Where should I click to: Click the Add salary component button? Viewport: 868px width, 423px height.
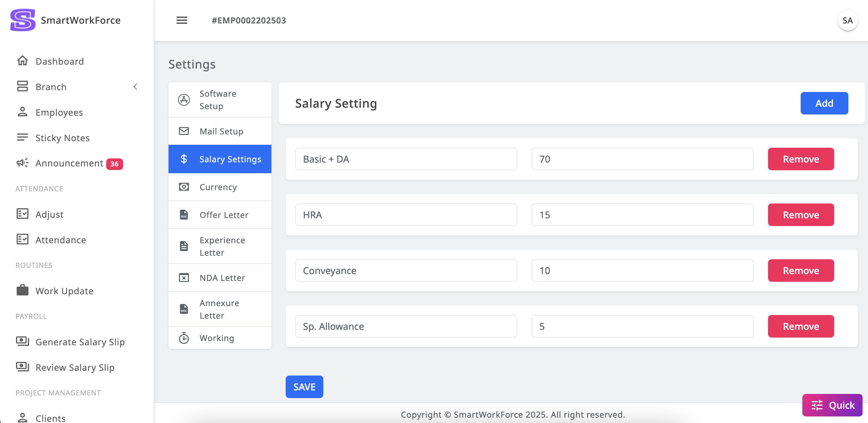pyautogui.click(x=824, y=103)
